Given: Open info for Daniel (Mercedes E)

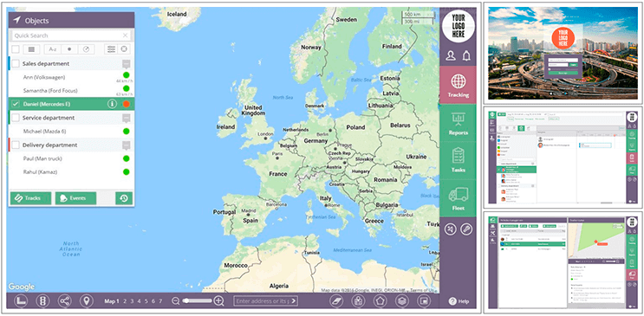Looking at the screenshot, I should (112, 104).
